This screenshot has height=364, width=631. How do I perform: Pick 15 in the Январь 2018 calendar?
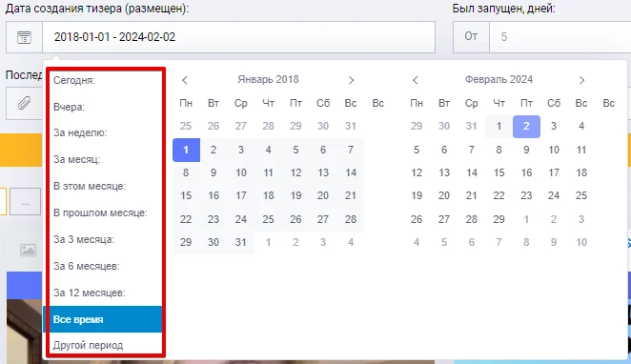click(186, 196)
